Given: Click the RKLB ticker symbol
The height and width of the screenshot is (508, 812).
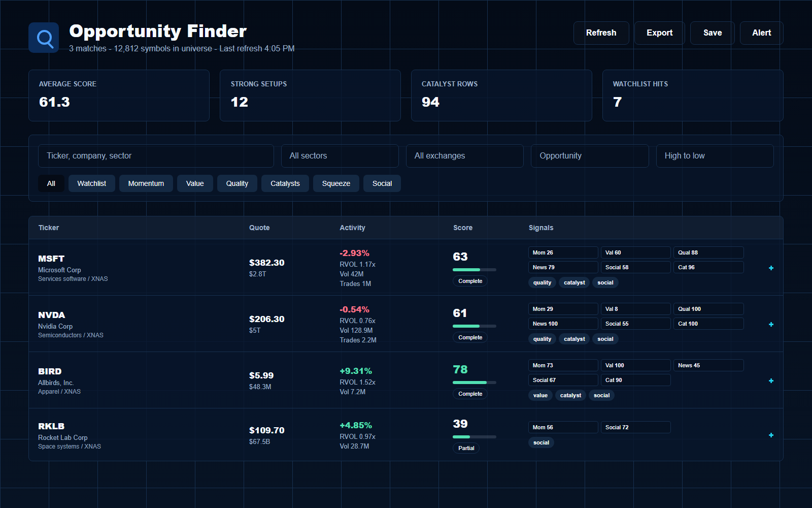Looking at the screenshot, I should (51, 426).
